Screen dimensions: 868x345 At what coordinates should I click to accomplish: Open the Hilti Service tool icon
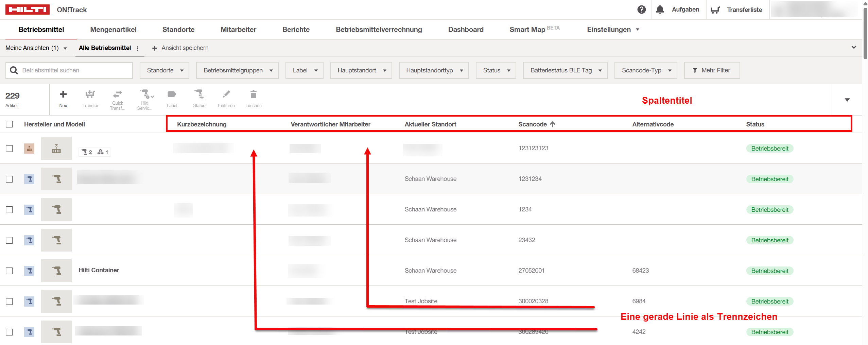(x=145, y=94)
